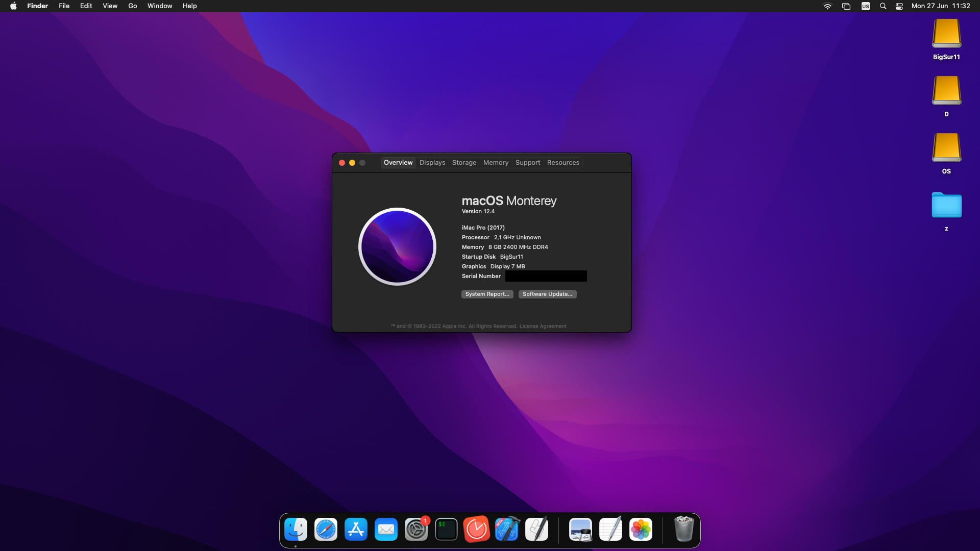Open App Store

(355, 531)
